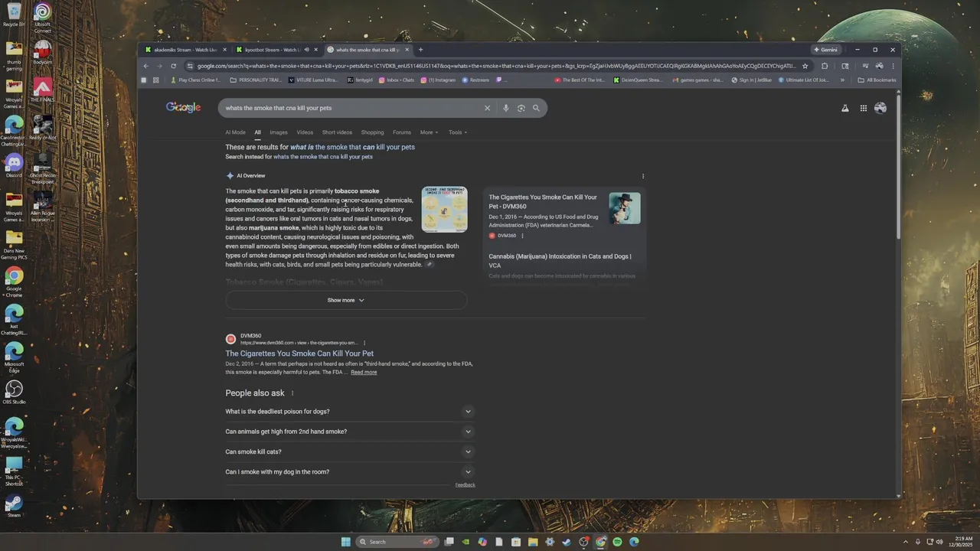Open Google Lens image search

click(521, 108)
